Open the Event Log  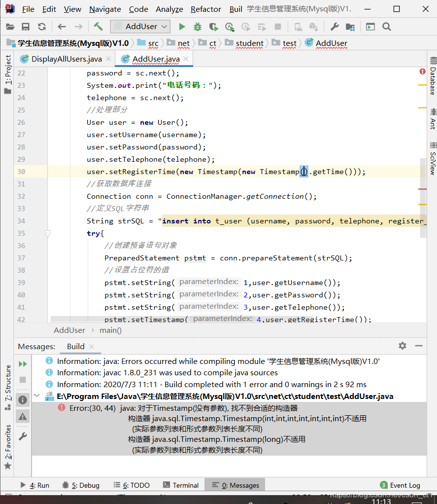point(401,485)
